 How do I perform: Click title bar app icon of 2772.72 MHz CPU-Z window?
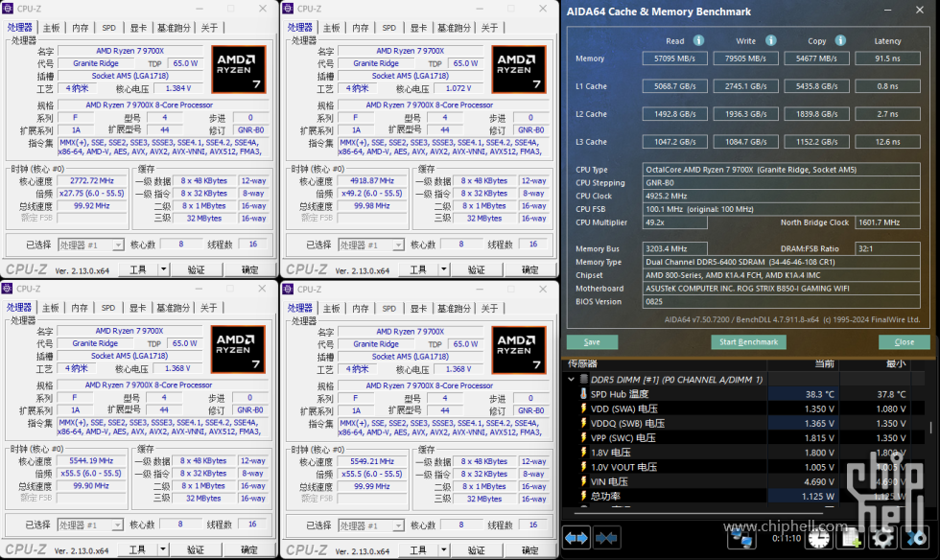(8, 9)
